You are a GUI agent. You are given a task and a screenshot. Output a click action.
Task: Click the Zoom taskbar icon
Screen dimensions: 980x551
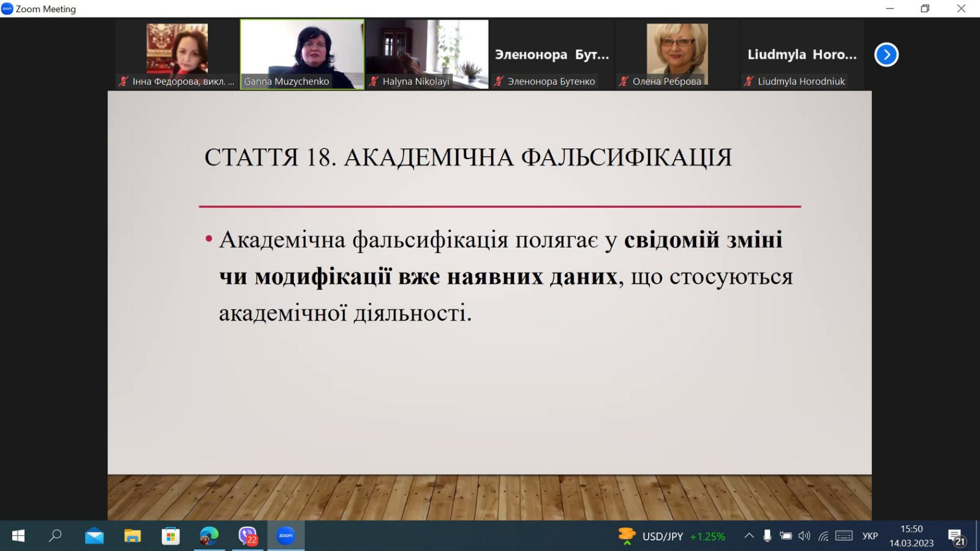[285, 536]
